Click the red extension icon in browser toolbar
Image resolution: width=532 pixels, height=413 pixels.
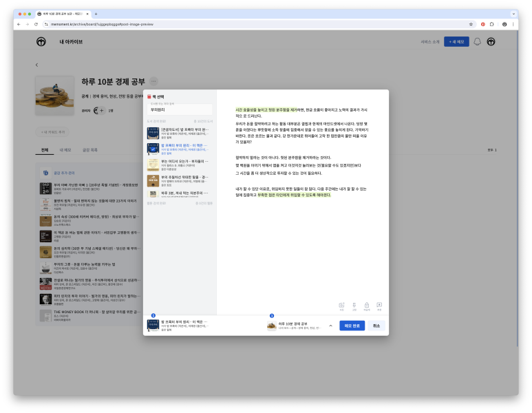(483, 24)
